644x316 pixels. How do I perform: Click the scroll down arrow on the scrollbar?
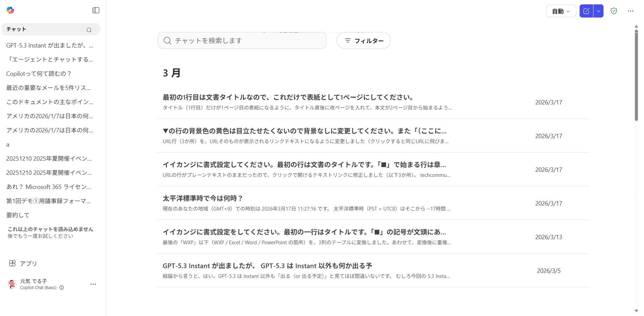coord(636,311)
